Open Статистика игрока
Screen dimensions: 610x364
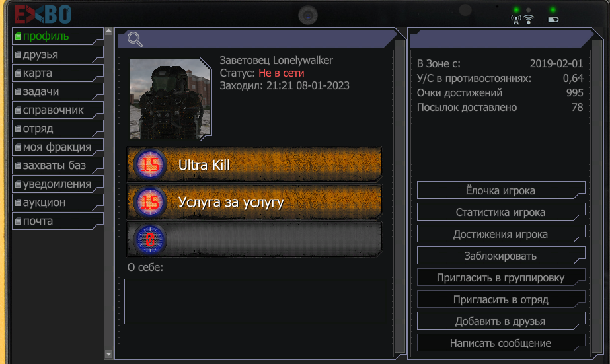501,212
